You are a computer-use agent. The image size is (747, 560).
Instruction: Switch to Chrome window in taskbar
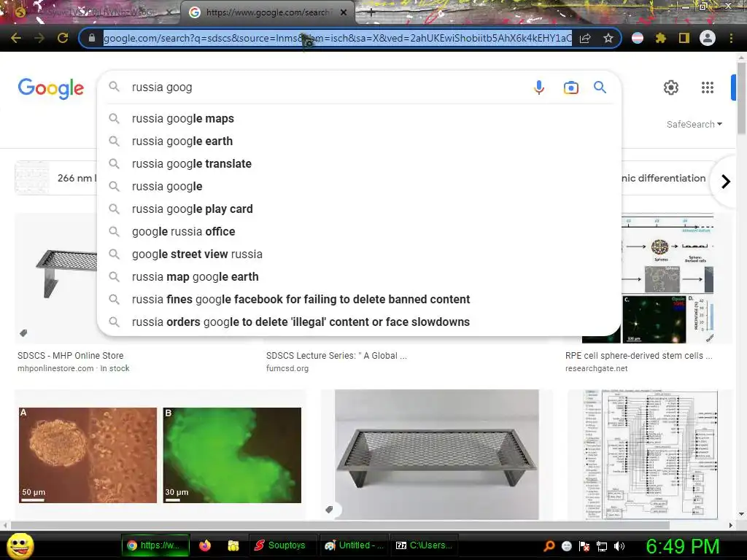(x=155, y=545)
